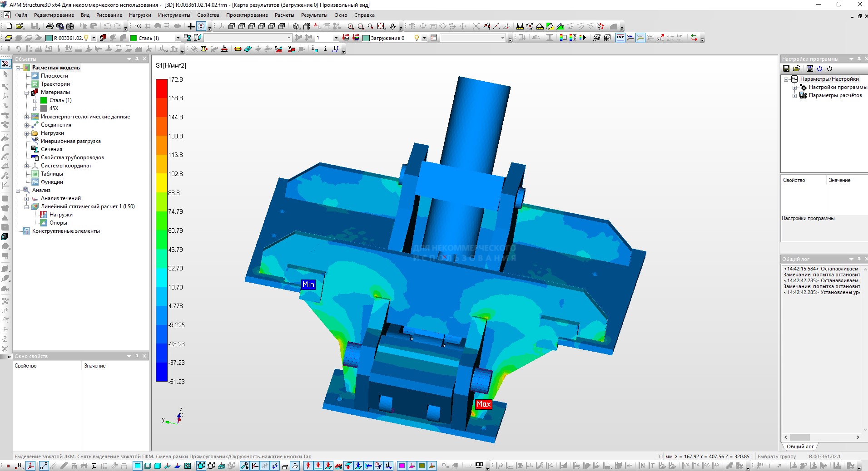
Task: Toggle the EXT extreme values button
Action: click(x=620, y=38)
